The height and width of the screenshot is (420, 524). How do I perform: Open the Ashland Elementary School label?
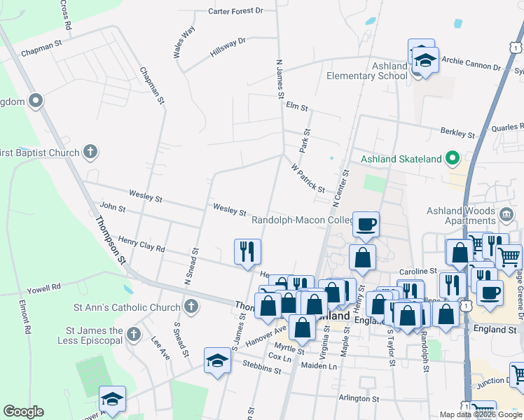coord(367,71)
